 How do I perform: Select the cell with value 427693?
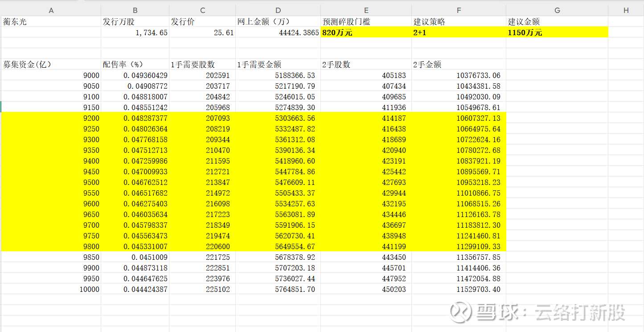click(x=366, y=182)
